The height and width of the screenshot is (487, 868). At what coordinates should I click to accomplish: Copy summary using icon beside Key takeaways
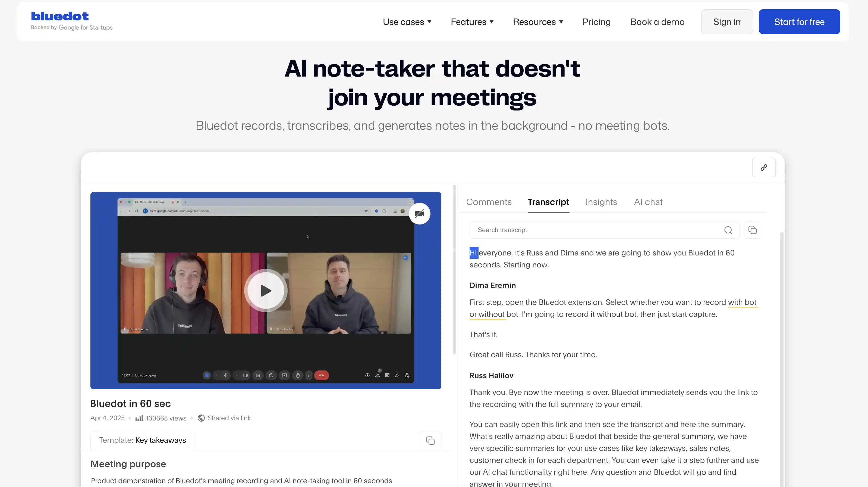coord(430,441)
